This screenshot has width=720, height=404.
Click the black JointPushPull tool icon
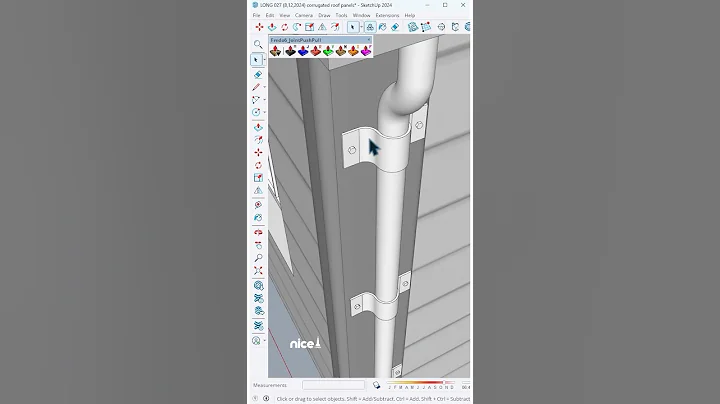tap(290, 51)
